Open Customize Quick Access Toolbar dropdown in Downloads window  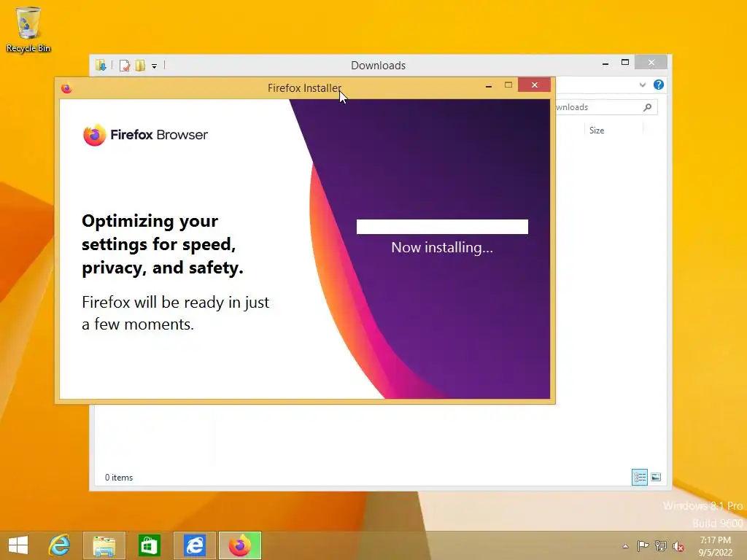(155, 66)
